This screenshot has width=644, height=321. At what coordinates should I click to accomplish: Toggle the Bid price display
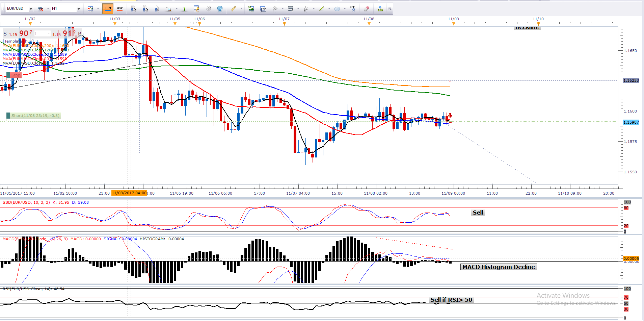[x=108, y=8]
